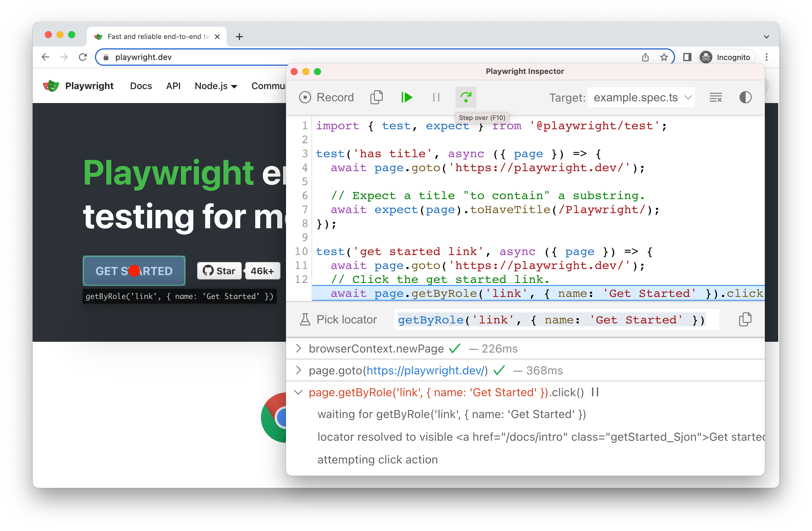The height and width of the screenshot is (531, 812).
Task: Activate the Pick locator tool
Action: pyautogui.click(x=338, y=320)
